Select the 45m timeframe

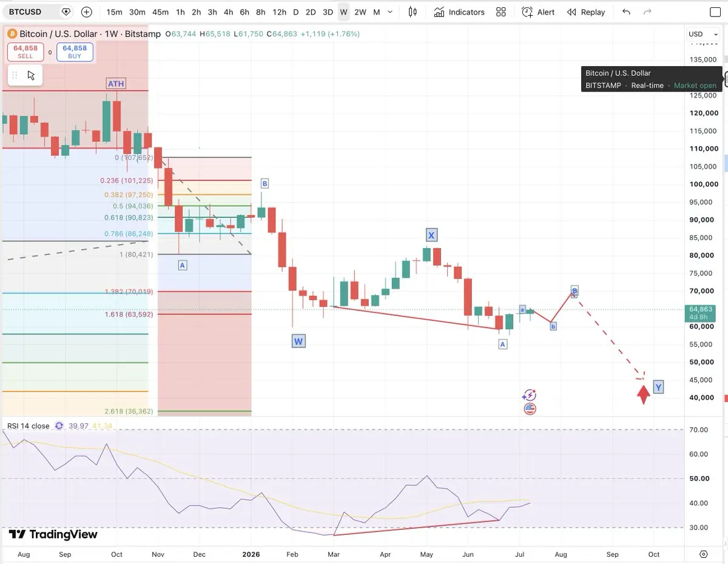(160, 12)
